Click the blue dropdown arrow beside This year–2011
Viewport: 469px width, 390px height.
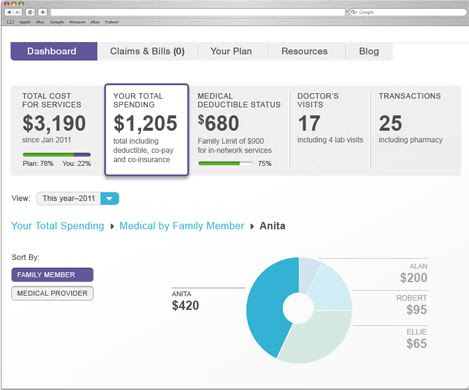click(109, 198)
